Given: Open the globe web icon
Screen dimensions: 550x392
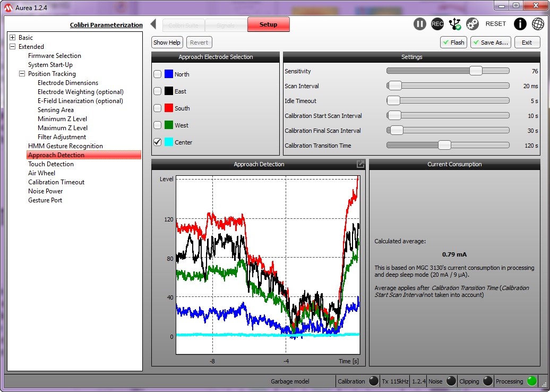Looking at the screenshot, I should [x=538, y=24].
